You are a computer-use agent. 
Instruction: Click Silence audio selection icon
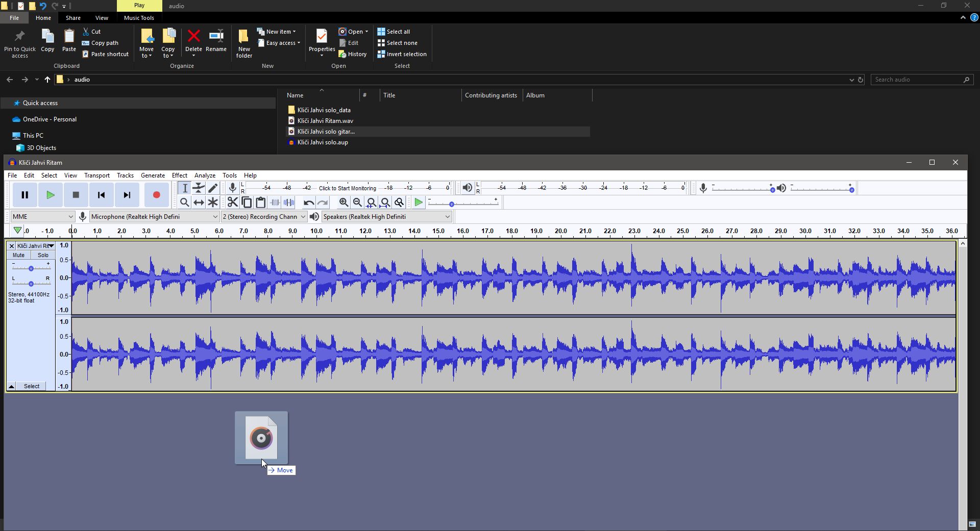point(289,203)
